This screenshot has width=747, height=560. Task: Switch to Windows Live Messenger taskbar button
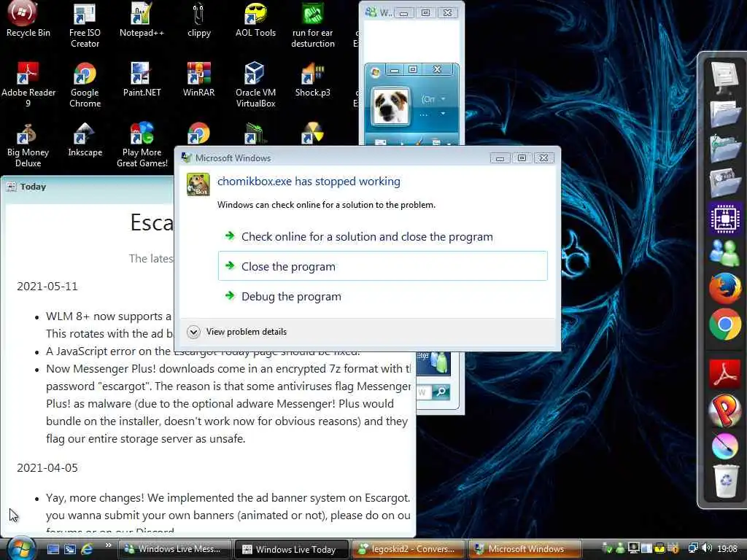pos(174,549)
